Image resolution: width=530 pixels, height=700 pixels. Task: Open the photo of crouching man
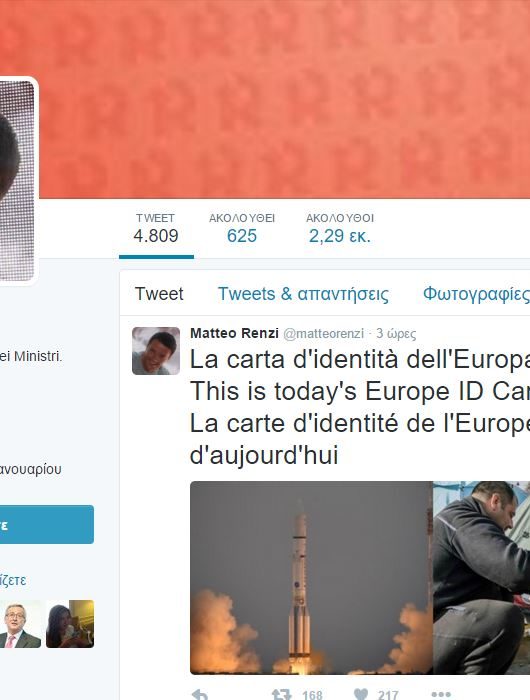[x=482, y=577]
